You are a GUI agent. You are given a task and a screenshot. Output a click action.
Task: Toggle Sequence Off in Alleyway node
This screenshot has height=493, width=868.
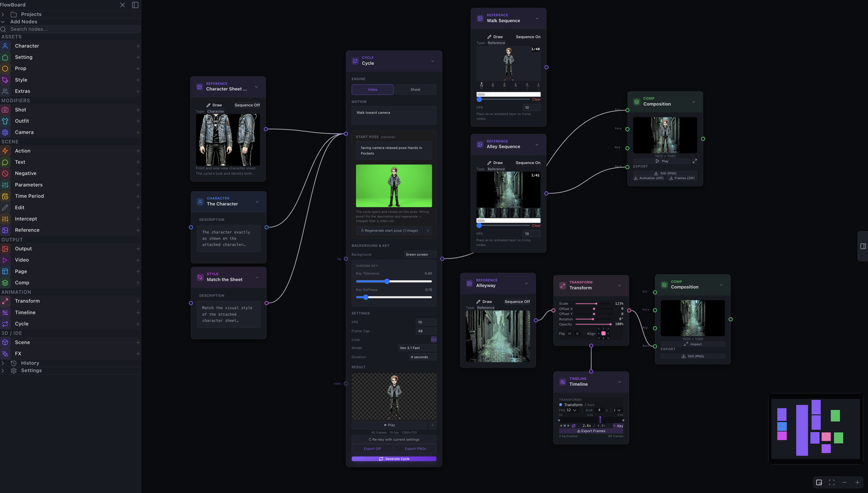click(517, 302)
